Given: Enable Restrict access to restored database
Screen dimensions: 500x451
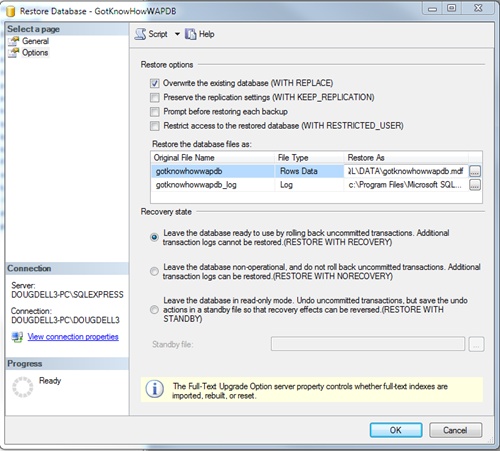Looking at the screenshot, I should (154, 126).
